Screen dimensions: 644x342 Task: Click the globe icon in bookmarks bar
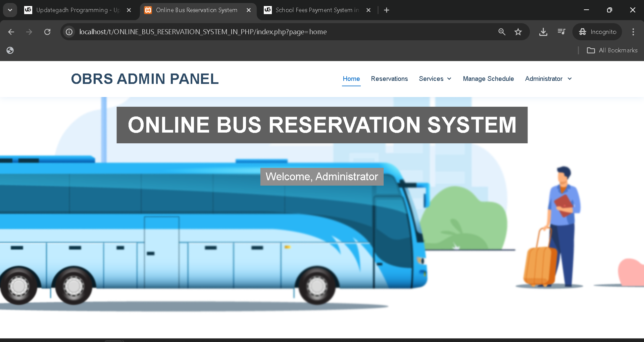click(10, 50)
